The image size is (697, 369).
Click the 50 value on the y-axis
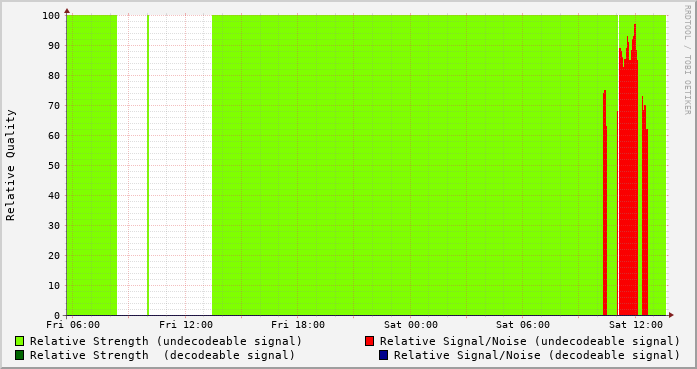[54, 165]
